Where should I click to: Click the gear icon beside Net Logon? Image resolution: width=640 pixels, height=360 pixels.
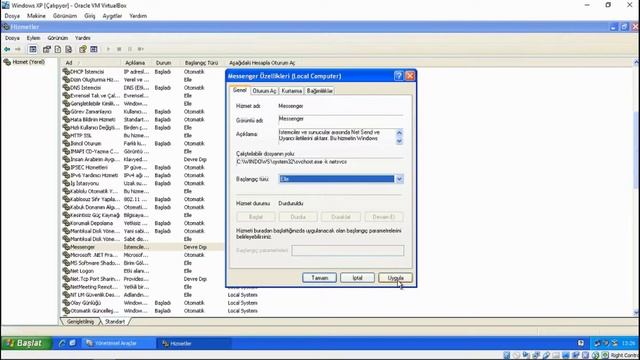(x=66, y=271)
